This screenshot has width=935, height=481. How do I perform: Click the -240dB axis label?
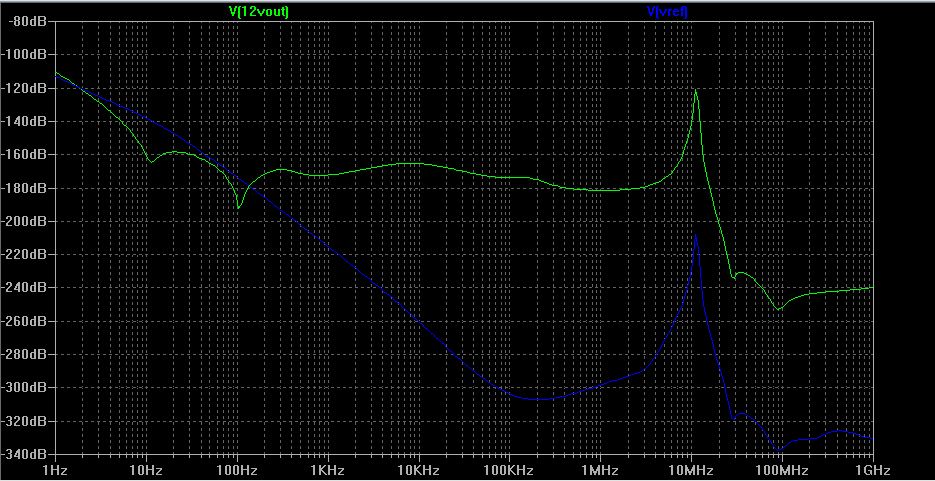click(x=24, y=287)
